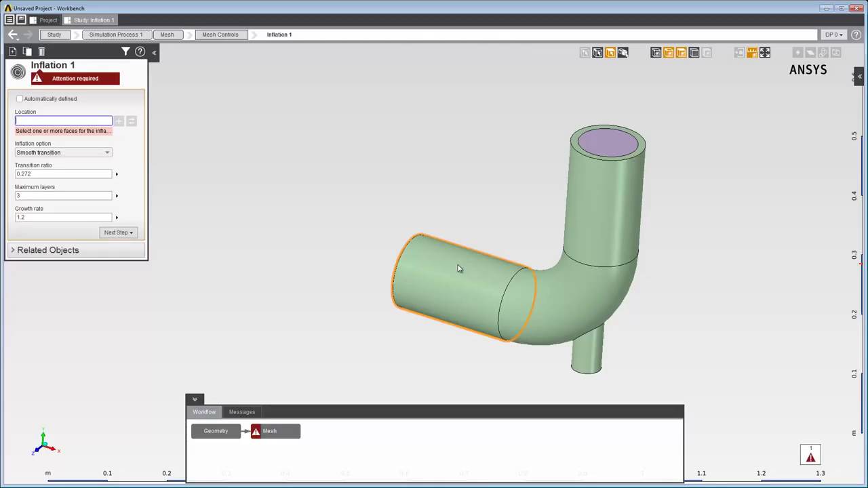Screen dimensions: 868x488
Task: Click the Save project disk icon
Action: pos(21,20)
